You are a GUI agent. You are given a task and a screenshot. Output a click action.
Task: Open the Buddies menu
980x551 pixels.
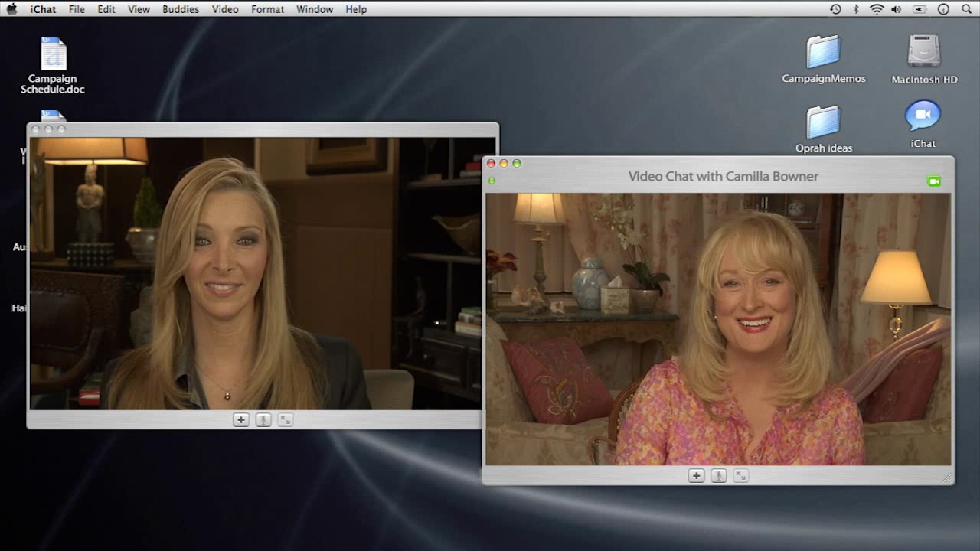(x=181, y=9)
